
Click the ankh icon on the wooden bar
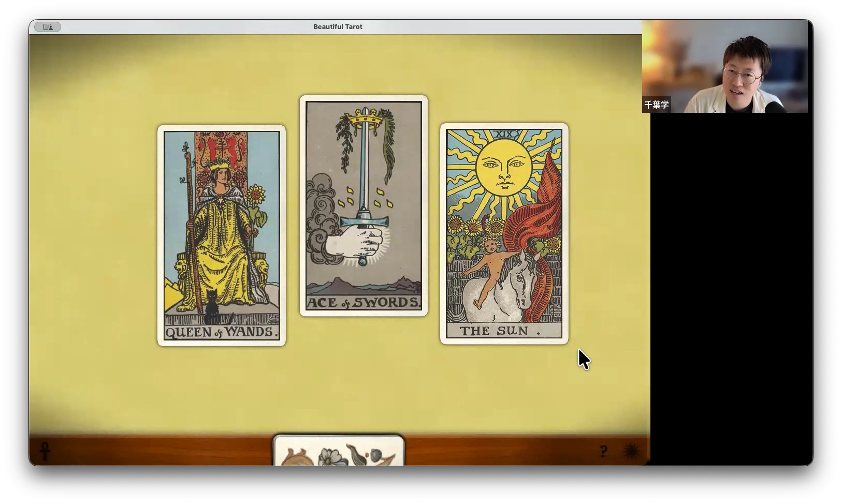pyautogui.click(x=45, y=451)
